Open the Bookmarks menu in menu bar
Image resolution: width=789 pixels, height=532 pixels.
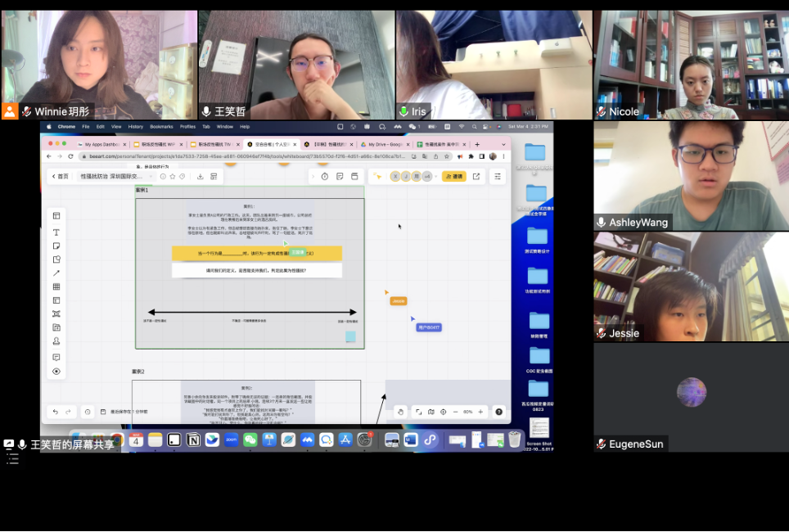point(161,127)
